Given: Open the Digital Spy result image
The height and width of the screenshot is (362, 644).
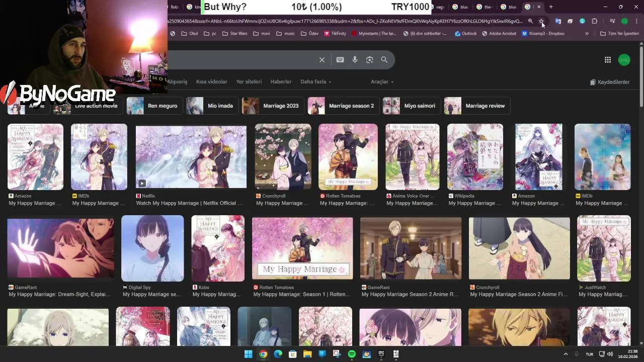Looking at the screenshot, I should (x=152, y=248).
